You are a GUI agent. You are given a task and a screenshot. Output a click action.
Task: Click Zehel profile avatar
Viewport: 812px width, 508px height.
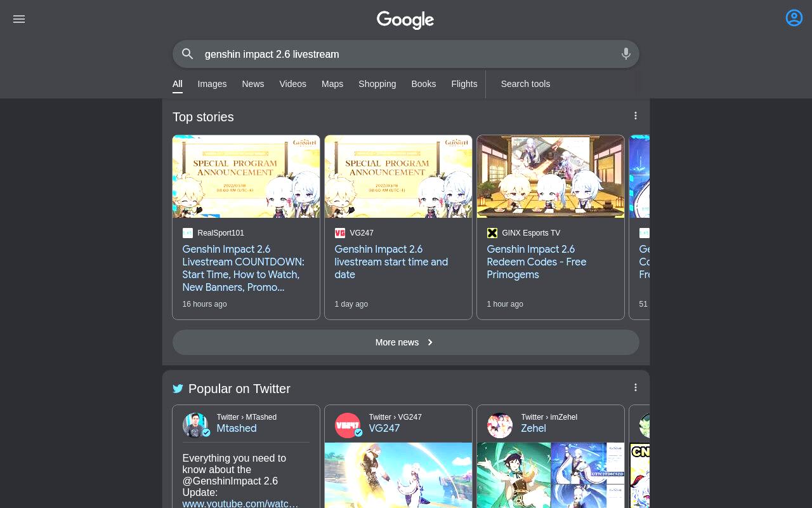click(x=500, y=425)
